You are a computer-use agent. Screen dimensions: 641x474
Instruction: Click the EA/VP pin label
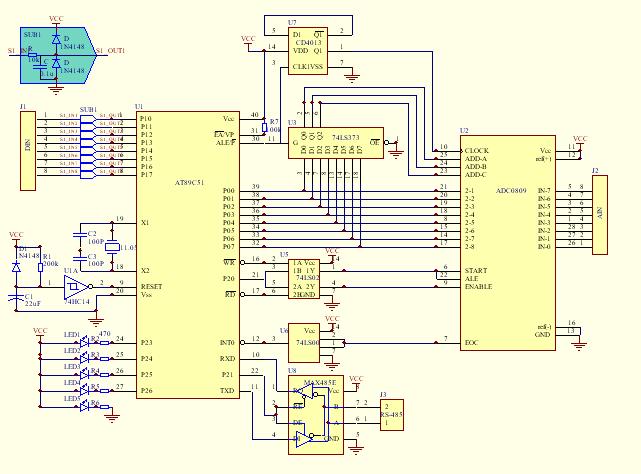point(224,135)
